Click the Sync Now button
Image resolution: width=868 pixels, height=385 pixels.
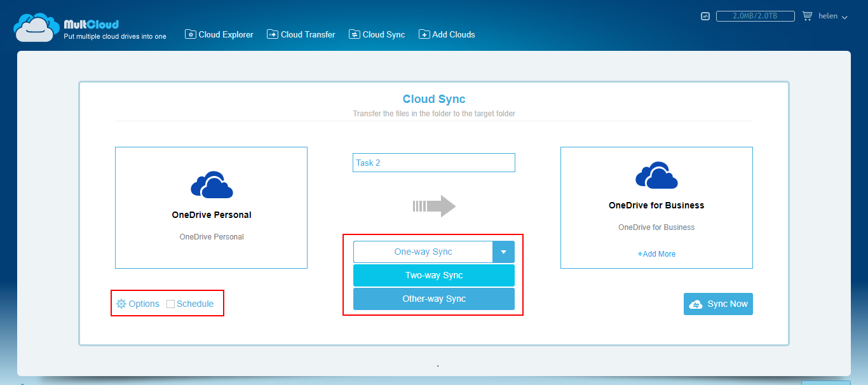[x=718, y=304]
